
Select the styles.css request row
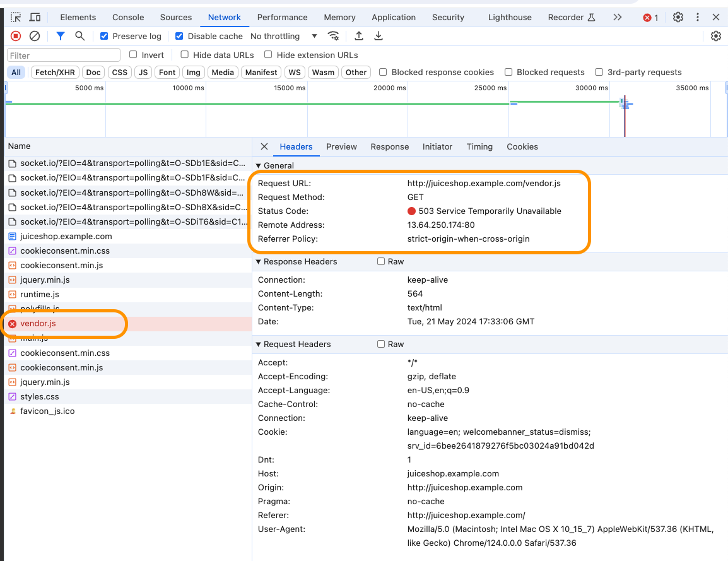click(128, 396)
